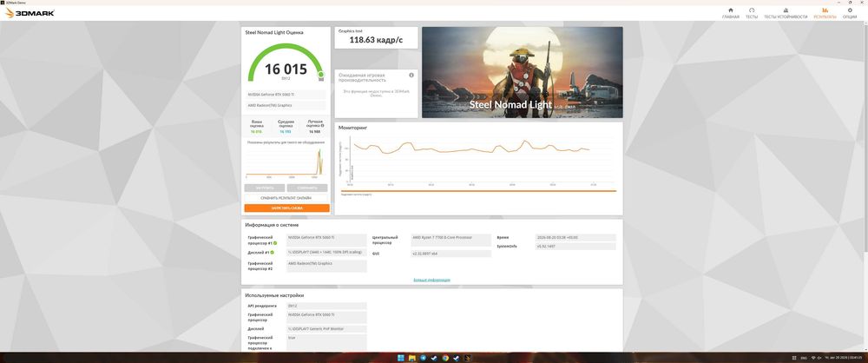Click the 3DMark logo
The width and height of the screenshot is (868, 363).
click(30, 13)
